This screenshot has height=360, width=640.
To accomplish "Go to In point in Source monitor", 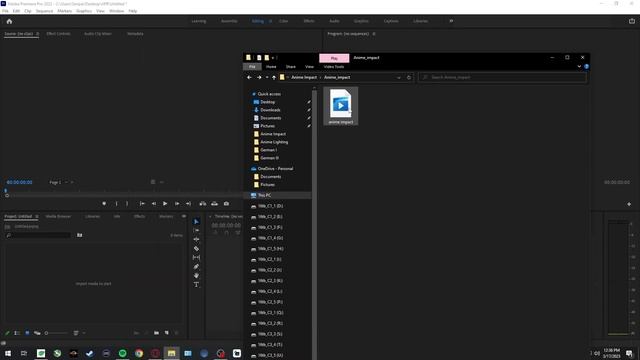I will click(142, 204).
